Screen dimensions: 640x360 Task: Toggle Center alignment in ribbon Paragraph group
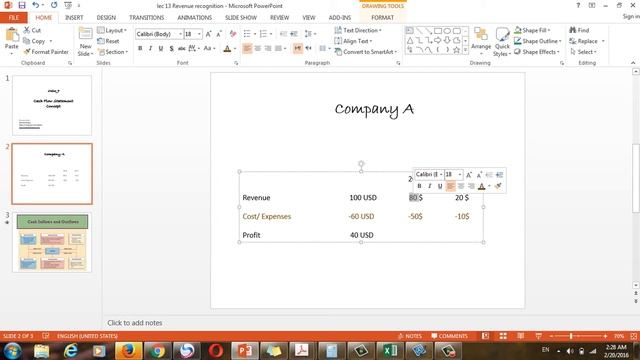tap(258, 49)
